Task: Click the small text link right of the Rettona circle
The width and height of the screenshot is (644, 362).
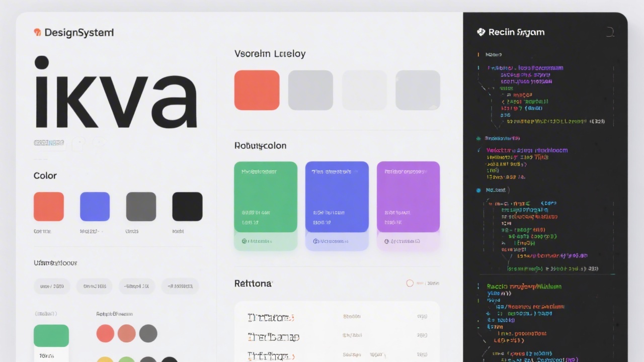Action: pyautogui.click(x=428, y=283)
